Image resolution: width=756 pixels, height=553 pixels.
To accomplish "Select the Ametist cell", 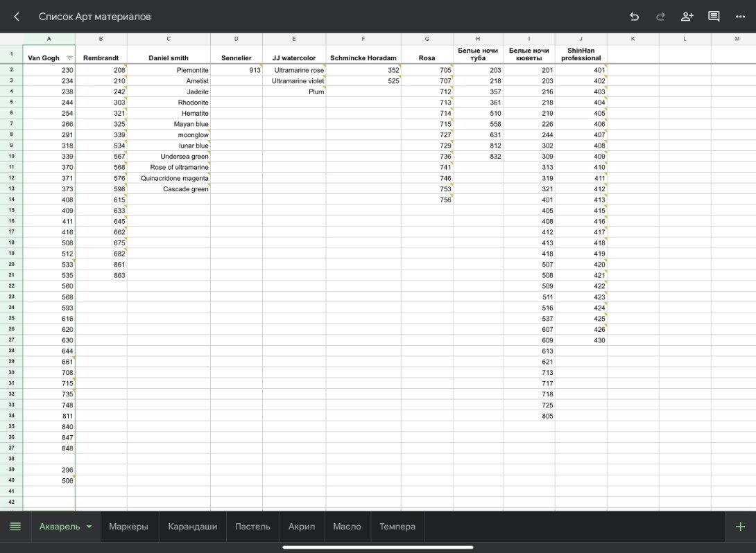I will click(x=169, y=81).
